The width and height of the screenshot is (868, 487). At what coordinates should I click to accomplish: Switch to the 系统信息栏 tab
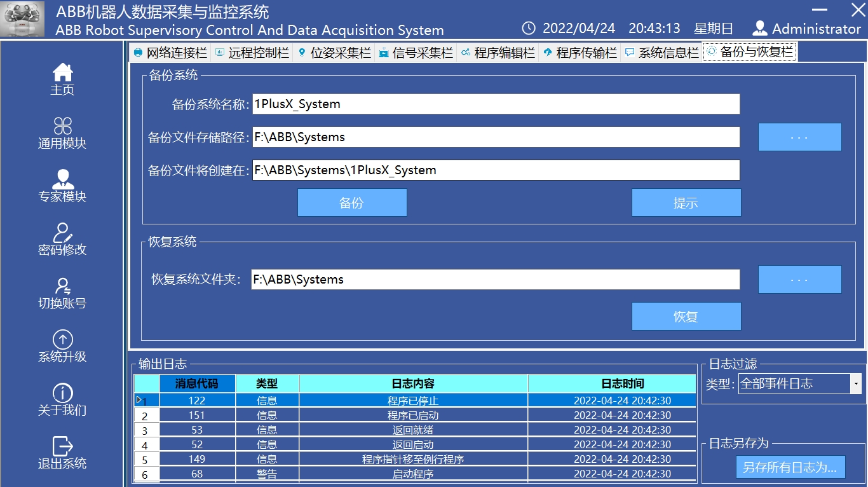[x=661, y=53]
